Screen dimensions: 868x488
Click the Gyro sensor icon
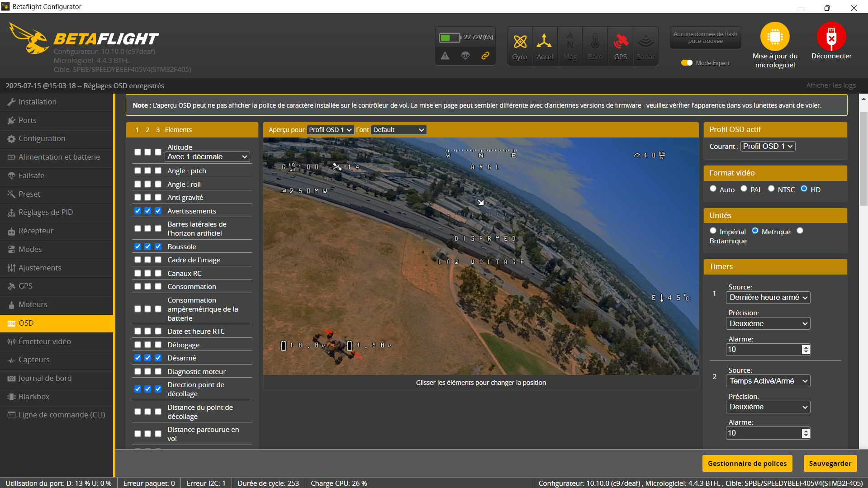520,42
